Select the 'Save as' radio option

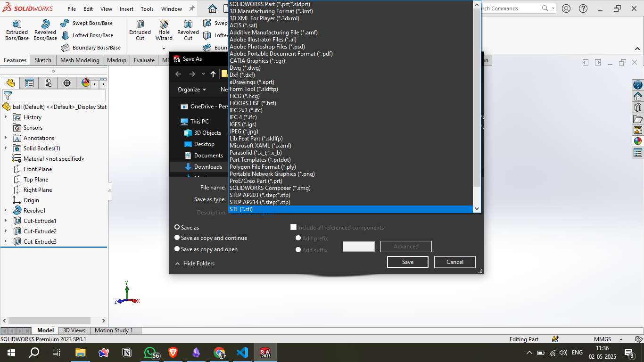pyautogui.click(x=177, y=227)
